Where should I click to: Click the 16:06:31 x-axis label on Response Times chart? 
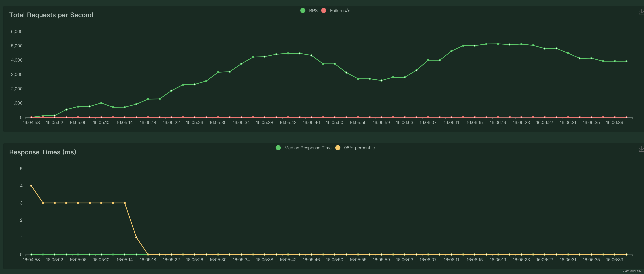click(x=568, y=260)
